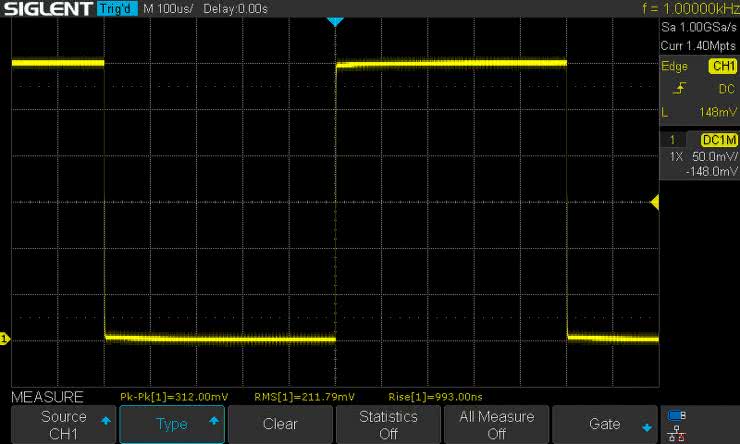
Task: Open the Gate submenu
Action: pyautogui.click(x=604, y=424)
